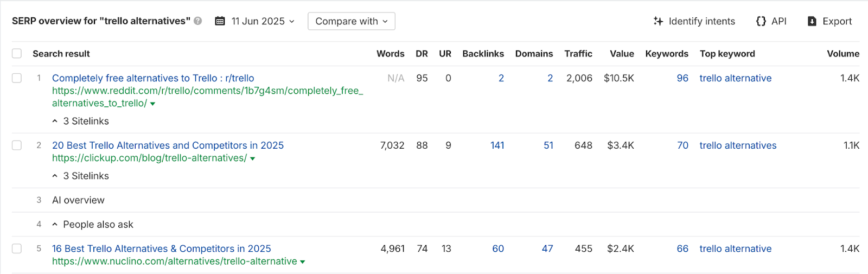Click the N/A words cell for Reddit
Screen dimensions: 868x274
396,78
